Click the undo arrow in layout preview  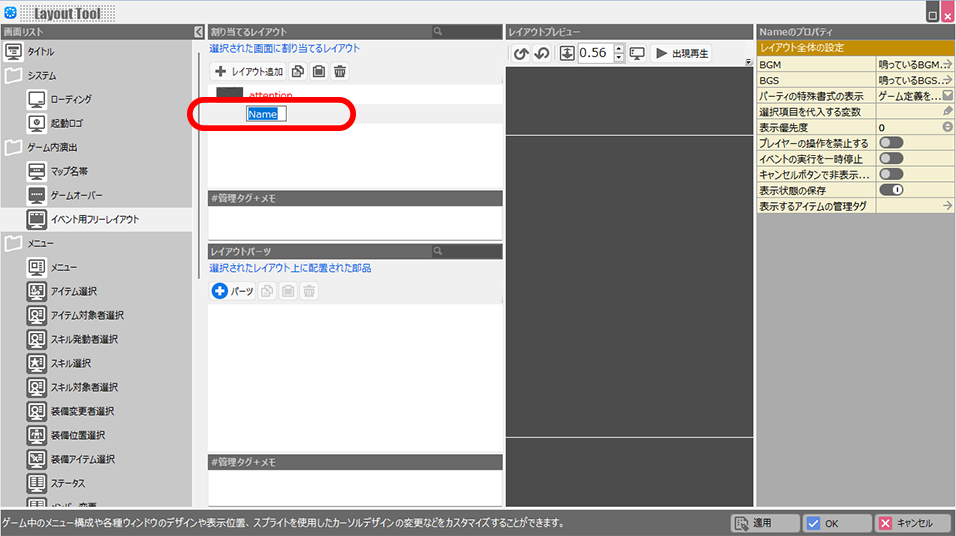[520, 53]
